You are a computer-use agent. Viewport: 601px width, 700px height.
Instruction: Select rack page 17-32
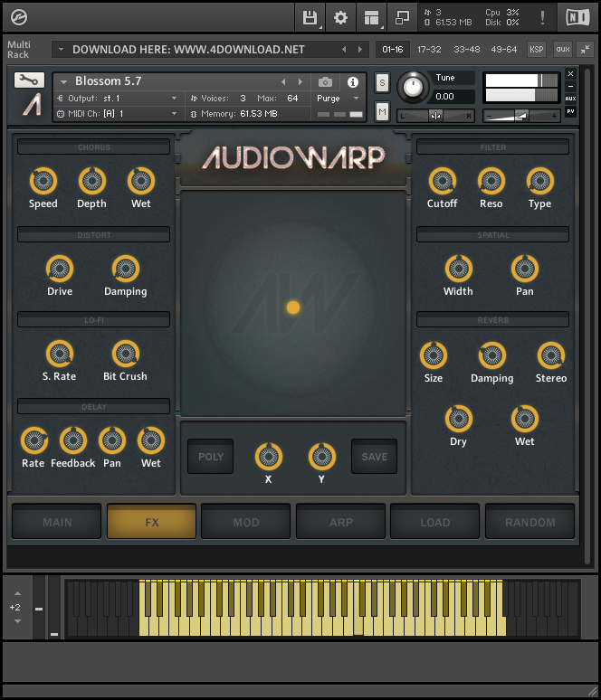(429, 49)
